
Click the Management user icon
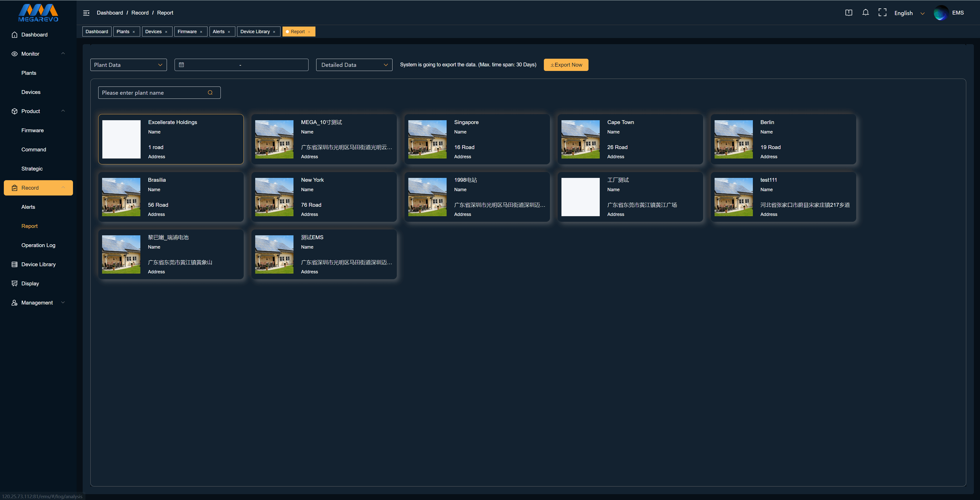[15, 302]
